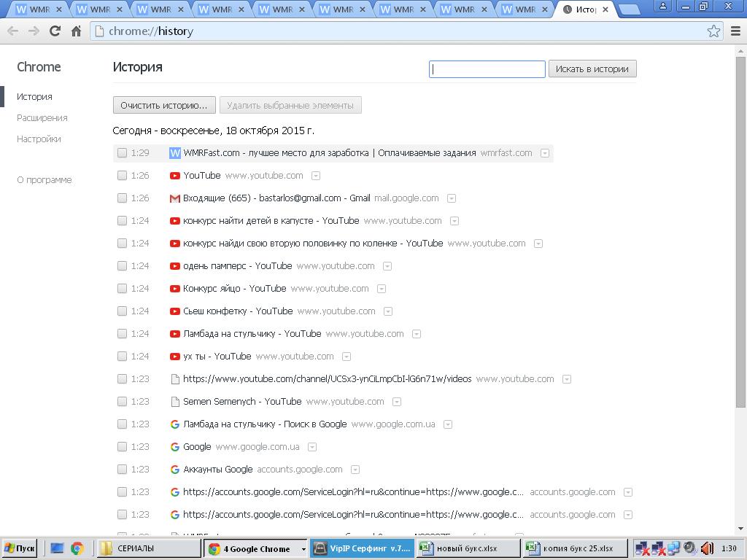Image resolution: width=747 pixels, height=560 pixels.
Task: Click the scrollbar down arrow
Action: (741, 529)
